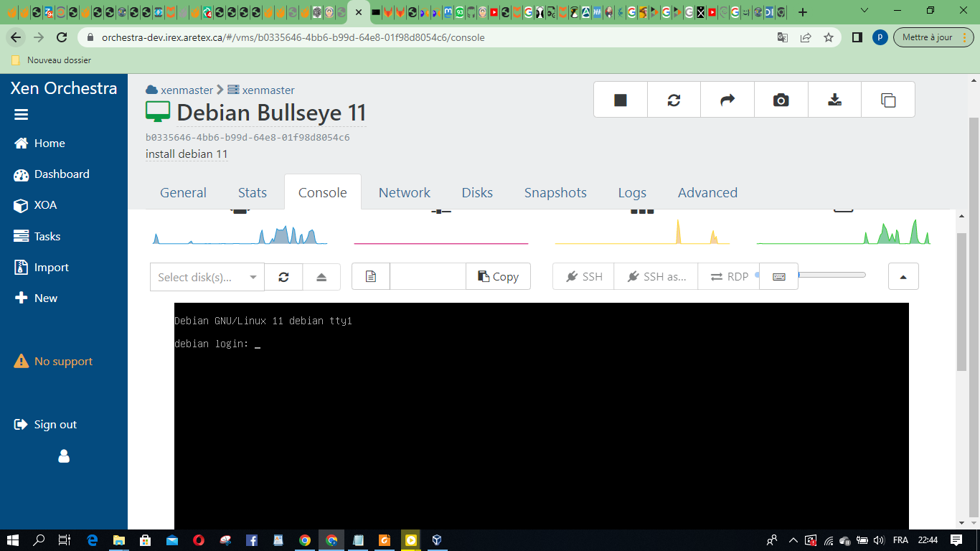Go to Tasks in the sidebar

37,237
